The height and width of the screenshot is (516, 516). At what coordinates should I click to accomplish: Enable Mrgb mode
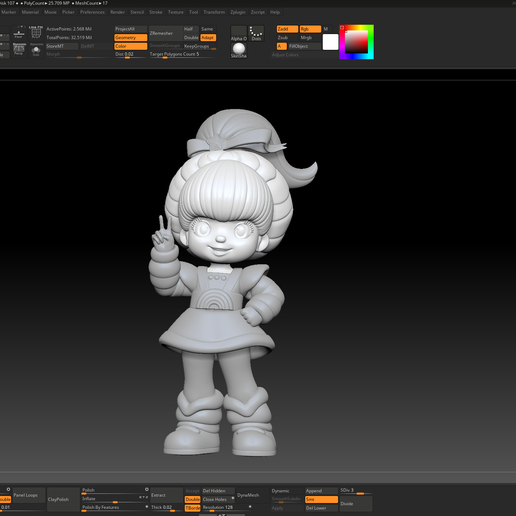coord(310,38)
